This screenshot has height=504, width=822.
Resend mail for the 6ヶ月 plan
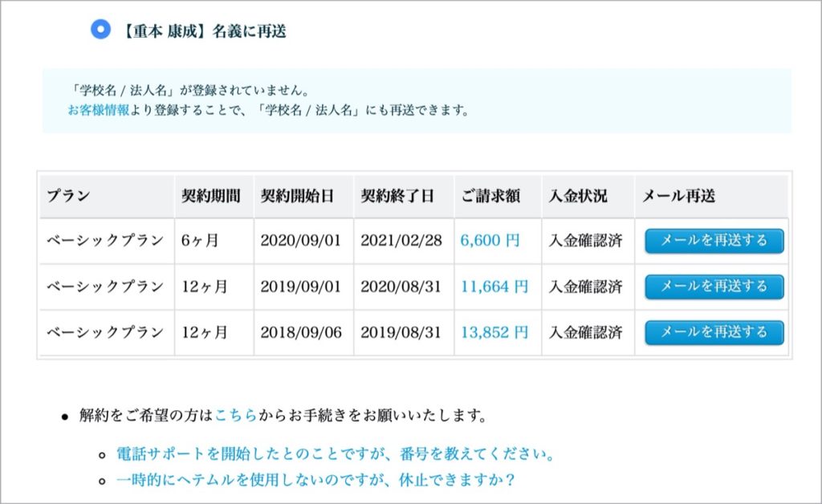714,241
